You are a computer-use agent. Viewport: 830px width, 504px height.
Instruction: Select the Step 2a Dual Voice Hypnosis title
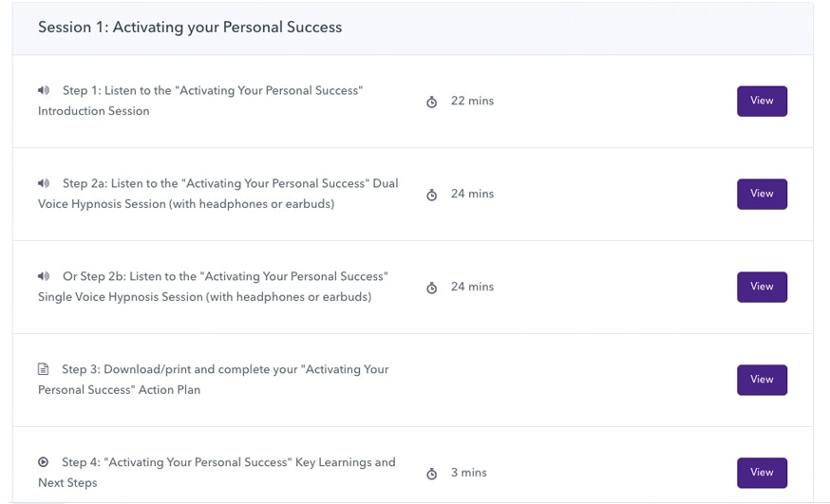tap(218, 194)
